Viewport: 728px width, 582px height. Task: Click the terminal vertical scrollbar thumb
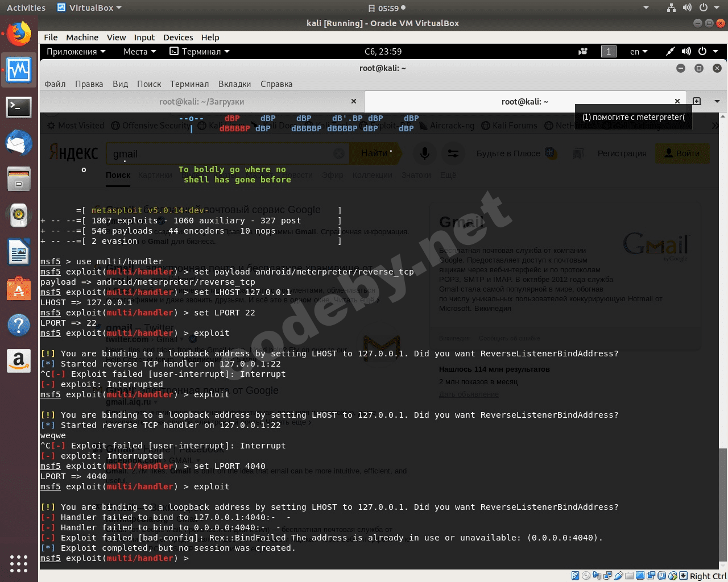tap(723, 504)
